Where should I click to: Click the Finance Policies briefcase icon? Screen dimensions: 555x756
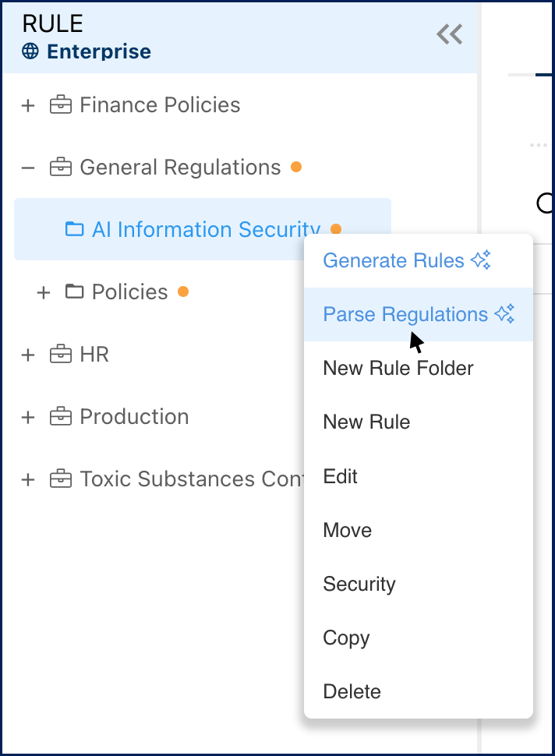click(x=61, y=105)
